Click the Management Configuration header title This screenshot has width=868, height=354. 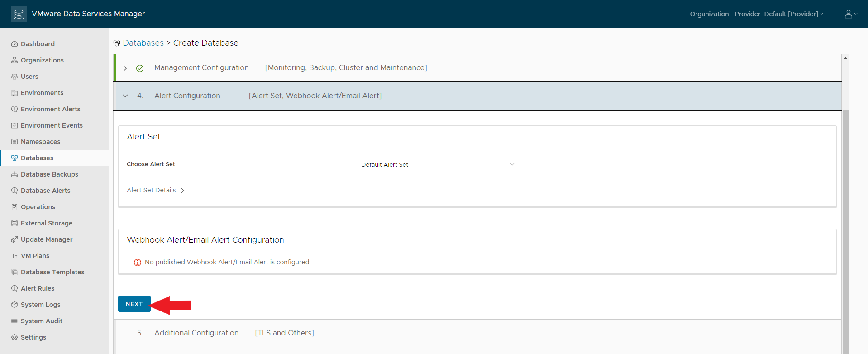(201, 68)
